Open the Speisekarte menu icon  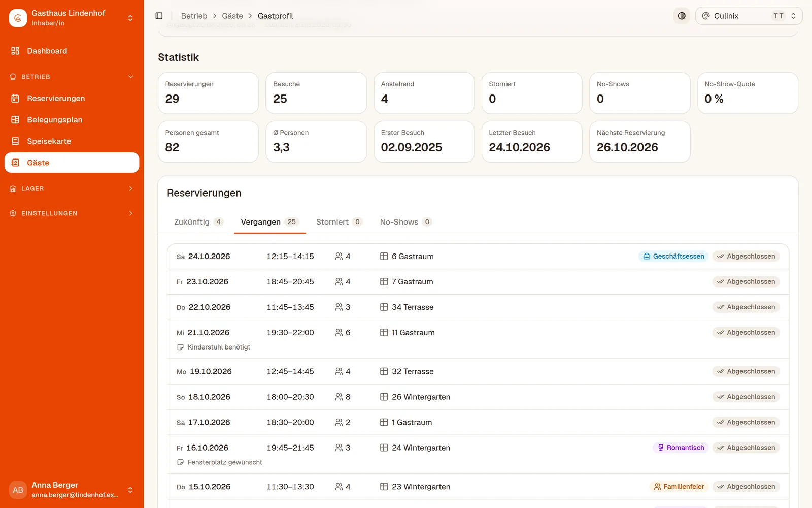coord(15,141)
